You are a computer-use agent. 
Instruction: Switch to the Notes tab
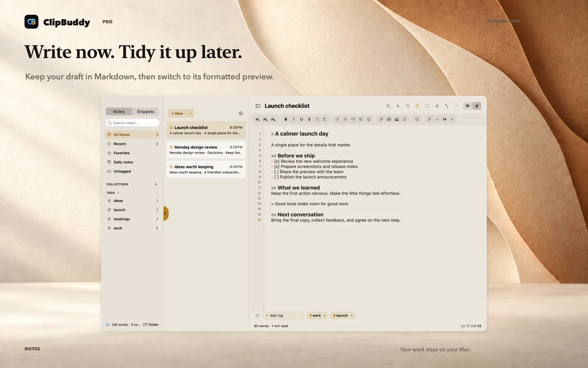point(119,111)
